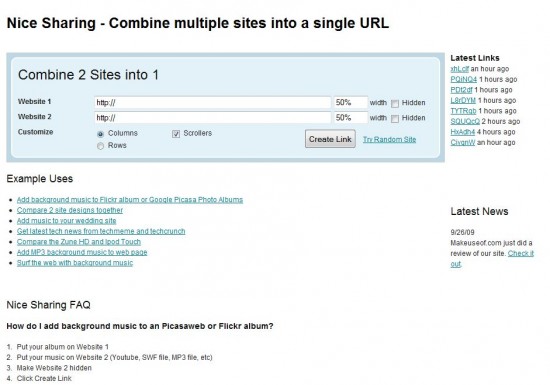Click the 'Click Create Link' FAQ step
The height and width of the screenshot is (385, 550).
point(44,378)
